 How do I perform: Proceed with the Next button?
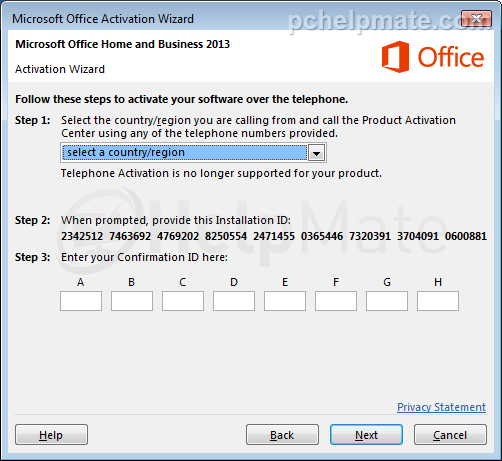click(x=366, y=435)
